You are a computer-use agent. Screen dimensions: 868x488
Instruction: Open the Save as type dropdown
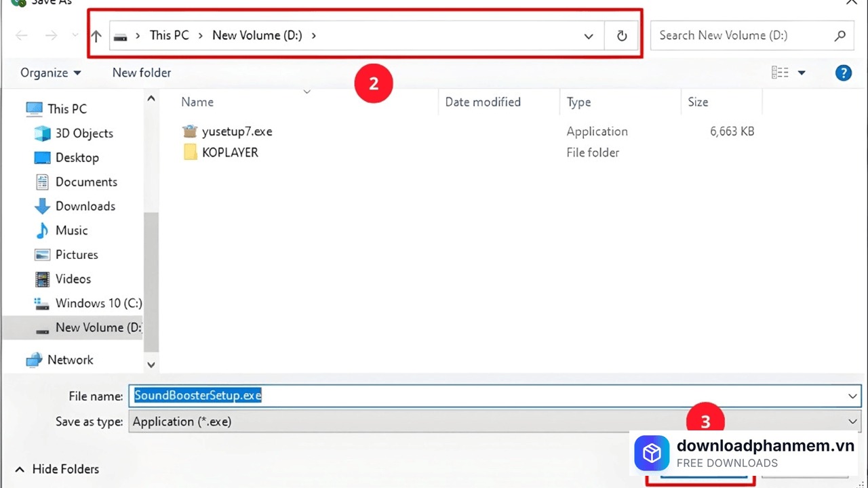852,422
